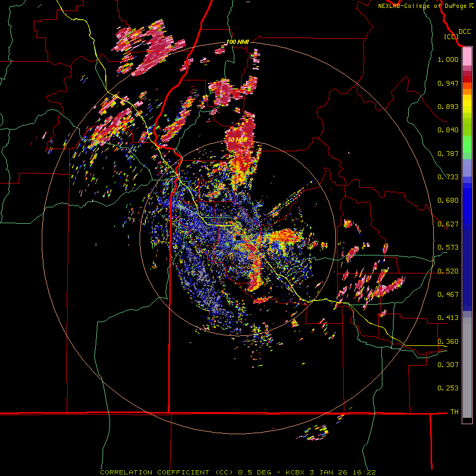Pick the light pink color at legend top
The image size is (476, 476).
click(x=467, y=57)
